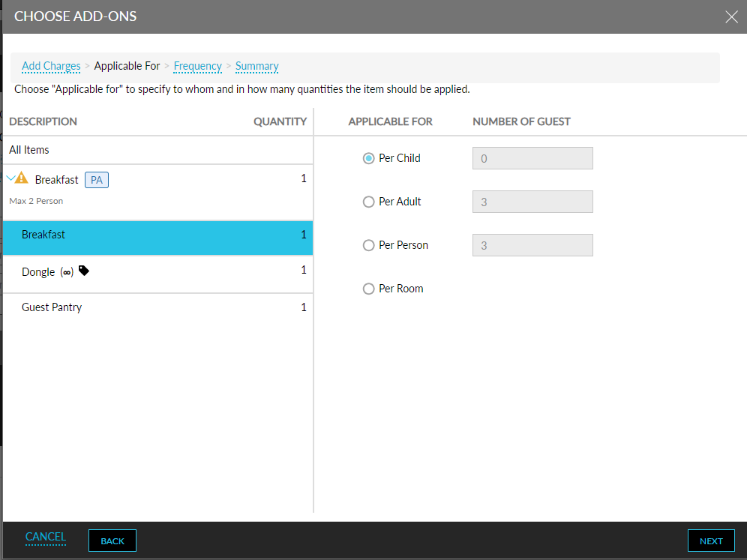
Task: Click the infinity icon beside Dongle
Action: [68, 271]
